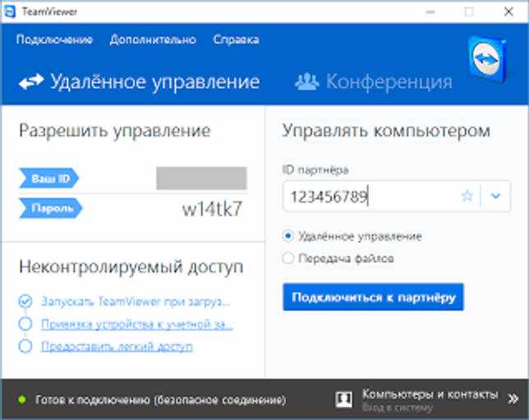The image size is (529, 420).
Task: Toggle device binding circle indicator
Action: pyautogui.click(x=25, y=324)
